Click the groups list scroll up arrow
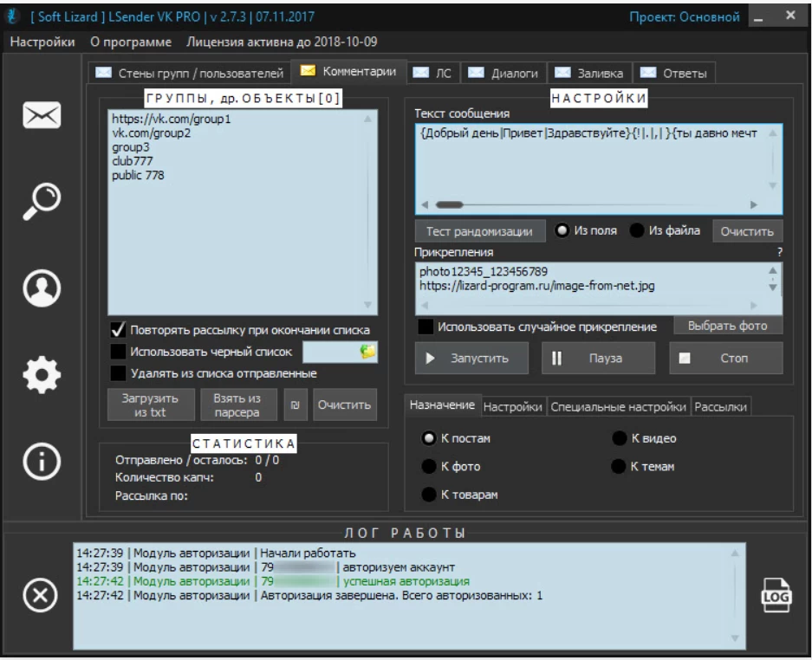Image resolution: width=812 pixels, height=660 pixels. (x=367, y=119)
